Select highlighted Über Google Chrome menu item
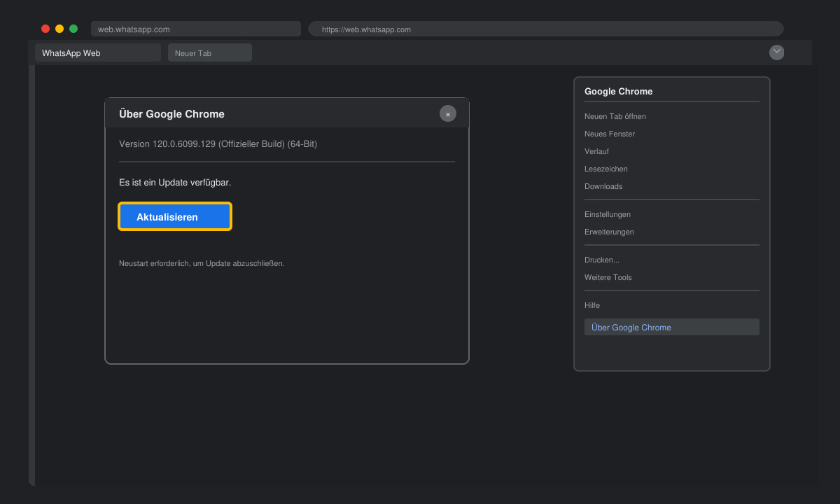The height and width of the screenshot is (504, 840). pyautogui.click(x=672, y=327)
